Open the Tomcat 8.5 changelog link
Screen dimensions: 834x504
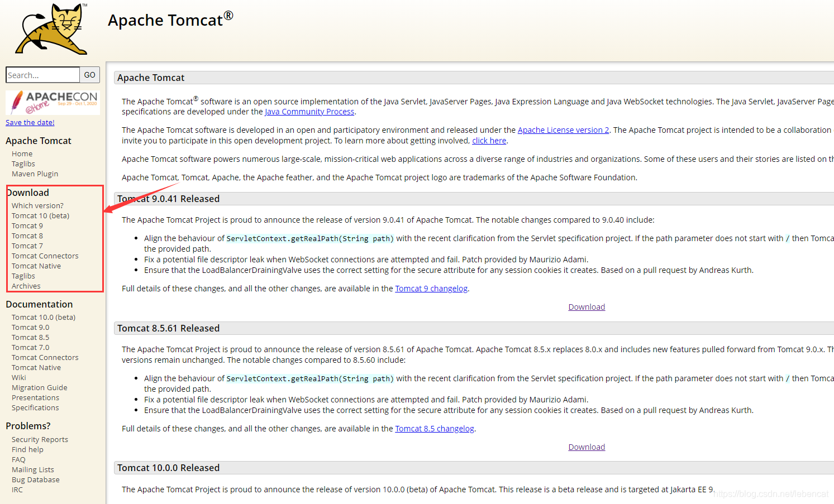click(x=435, y=429)
